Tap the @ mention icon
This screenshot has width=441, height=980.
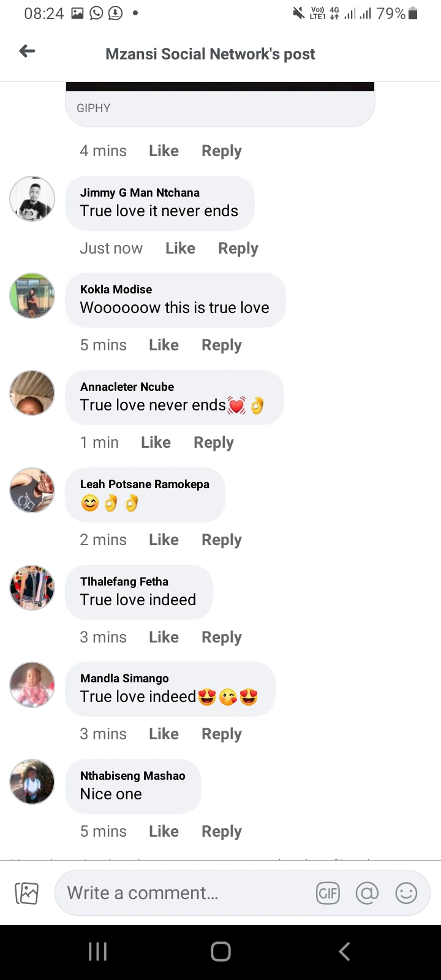[367, 893]
